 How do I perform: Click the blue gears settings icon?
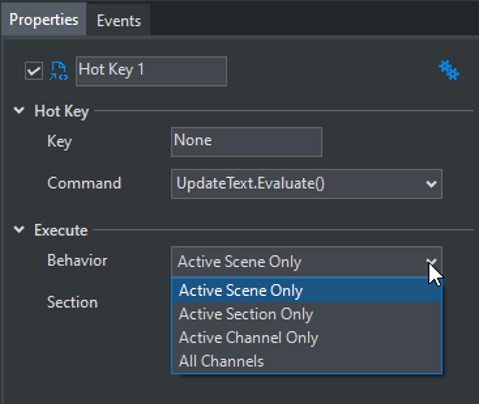pyautogui.click(x=449, y=70)
